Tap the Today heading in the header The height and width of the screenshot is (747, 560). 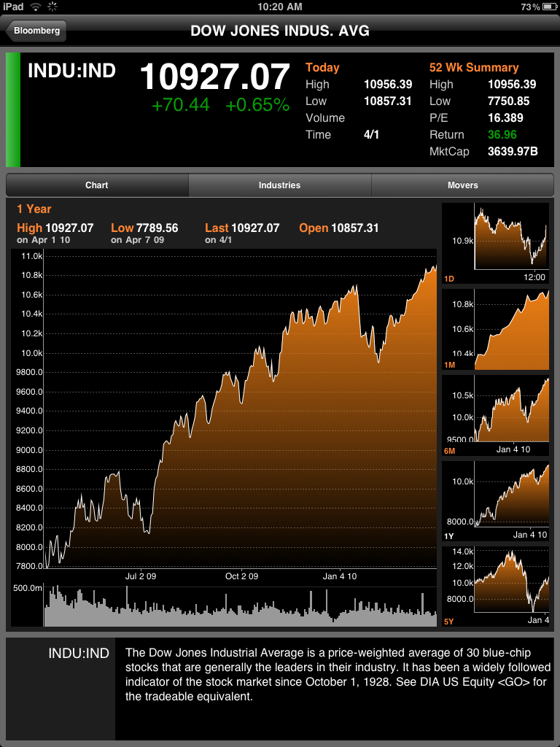point(322,67)
